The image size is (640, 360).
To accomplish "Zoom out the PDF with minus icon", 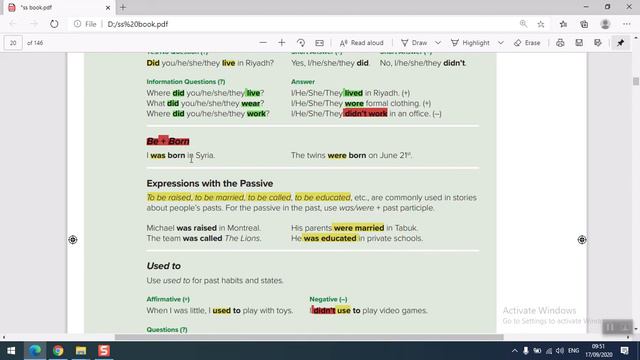I will coord(263,43).
